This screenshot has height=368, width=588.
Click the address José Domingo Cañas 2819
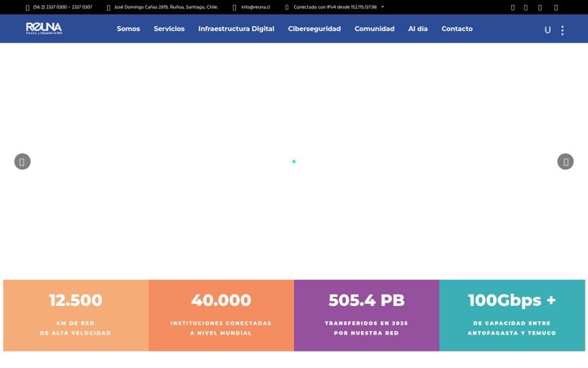tap(166, 7)
